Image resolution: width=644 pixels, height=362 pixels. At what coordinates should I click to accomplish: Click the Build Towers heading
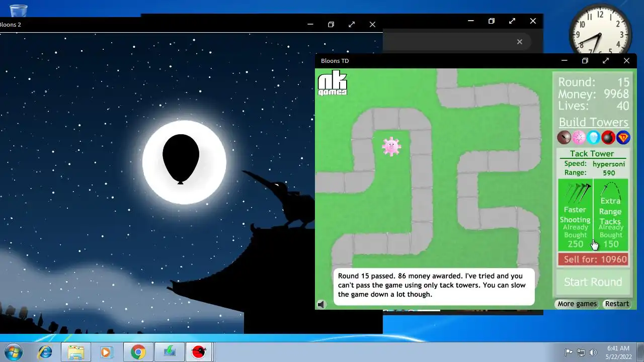pos(594,122)
